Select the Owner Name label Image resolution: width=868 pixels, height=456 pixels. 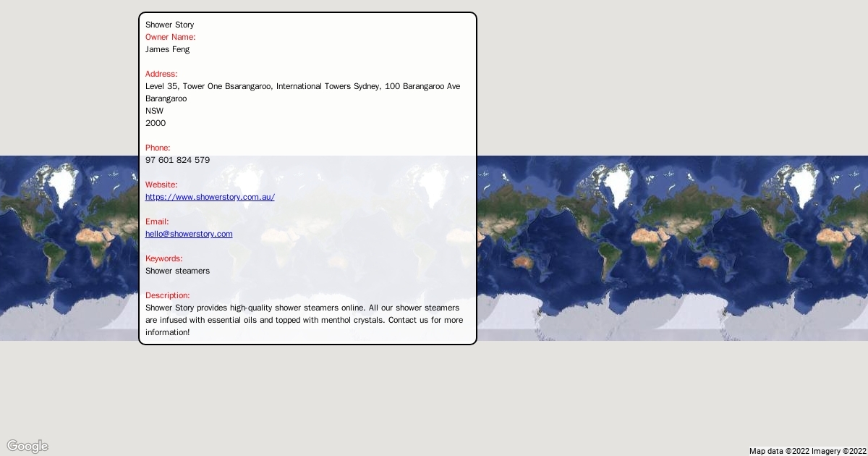(170, 37)
